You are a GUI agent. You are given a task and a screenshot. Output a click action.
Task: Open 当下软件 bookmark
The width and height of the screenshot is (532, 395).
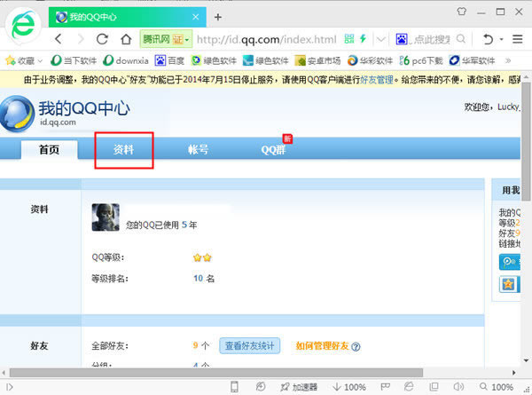74,60
